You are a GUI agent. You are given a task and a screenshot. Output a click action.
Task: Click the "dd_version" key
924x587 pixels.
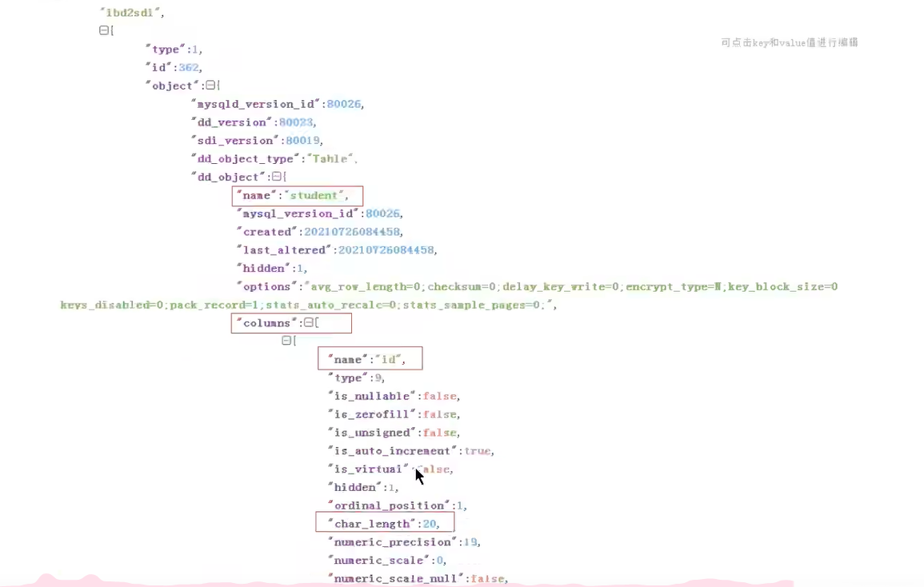tap(231, 122)
